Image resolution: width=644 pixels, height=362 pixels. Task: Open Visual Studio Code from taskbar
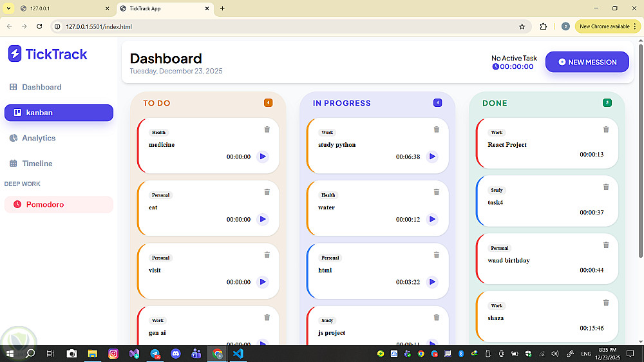238,354
